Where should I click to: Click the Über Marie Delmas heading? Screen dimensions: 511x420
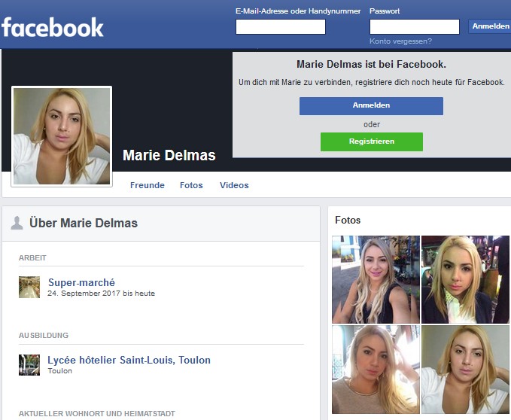coord(84,224)
